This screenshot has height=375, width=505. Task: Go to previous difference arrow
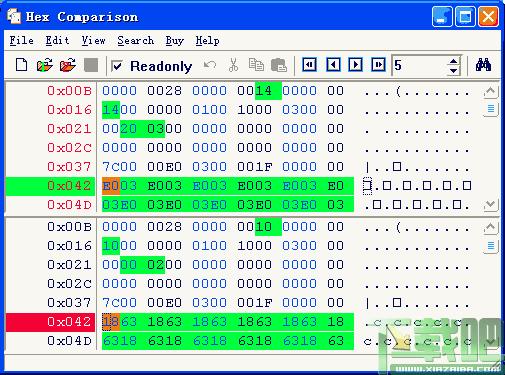tap(333, 65)
